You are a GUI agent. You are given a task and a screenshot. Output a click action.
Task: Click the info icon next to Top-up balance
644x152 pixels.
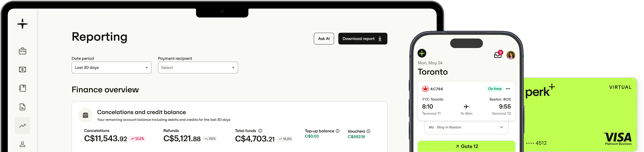click(x=337, y=131)
